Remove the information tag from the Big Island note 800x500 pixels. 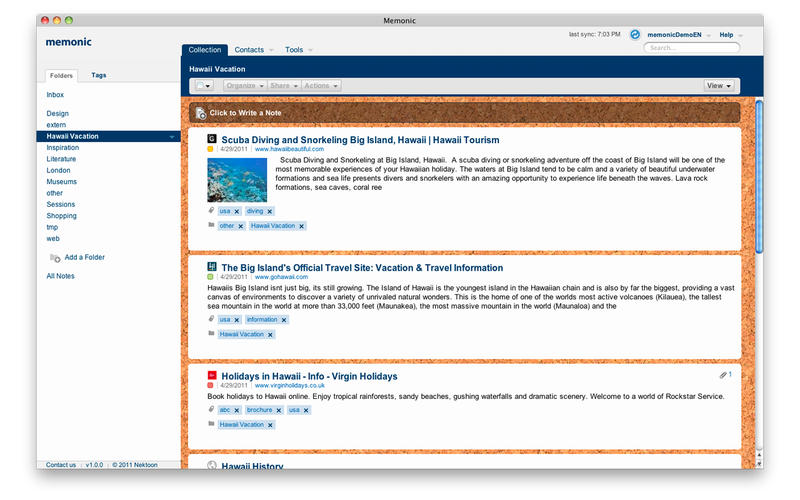[x=284, y=320]
